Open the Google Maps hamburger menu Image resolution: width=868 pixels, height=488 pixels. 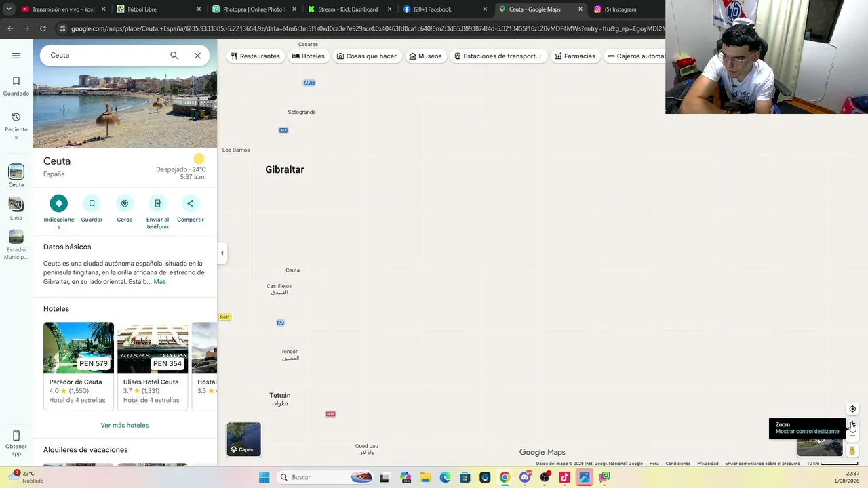tap(16, 56)
